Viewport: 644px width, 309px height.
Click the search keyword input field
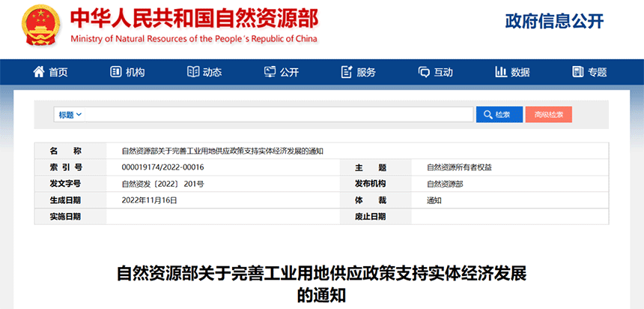click(x=279, y=115)
